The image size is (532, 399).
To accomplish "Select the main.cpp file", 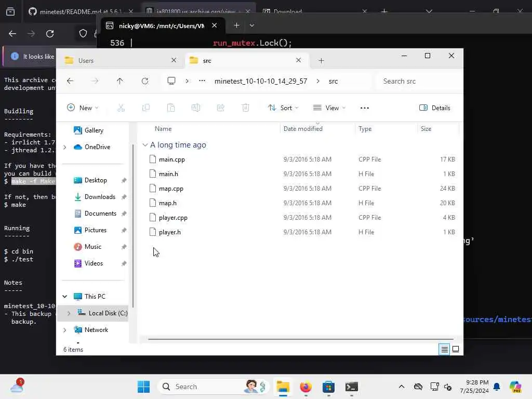I will (302, 159).
